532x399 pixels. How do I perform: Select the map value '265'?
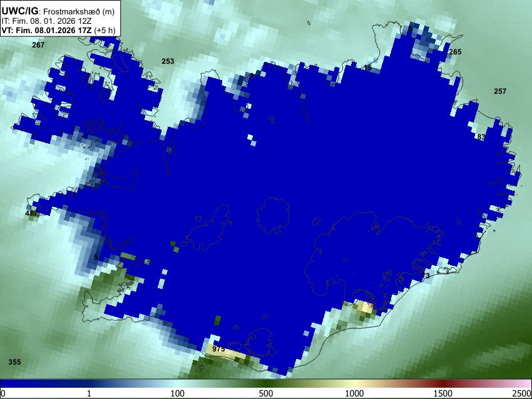click(x=455, y=52)
